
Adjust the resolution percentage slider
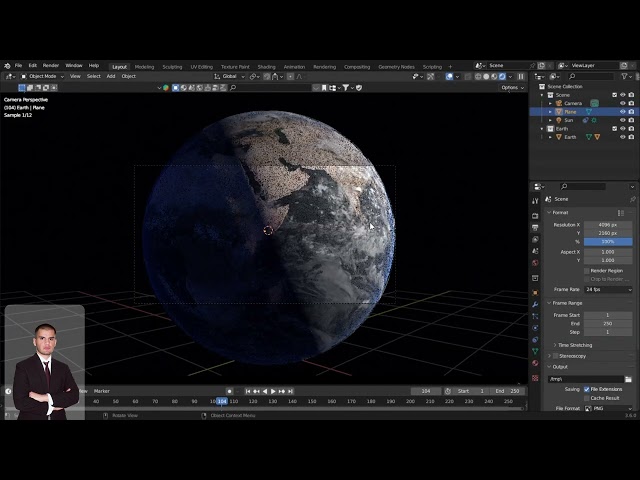tap(608, 242)
